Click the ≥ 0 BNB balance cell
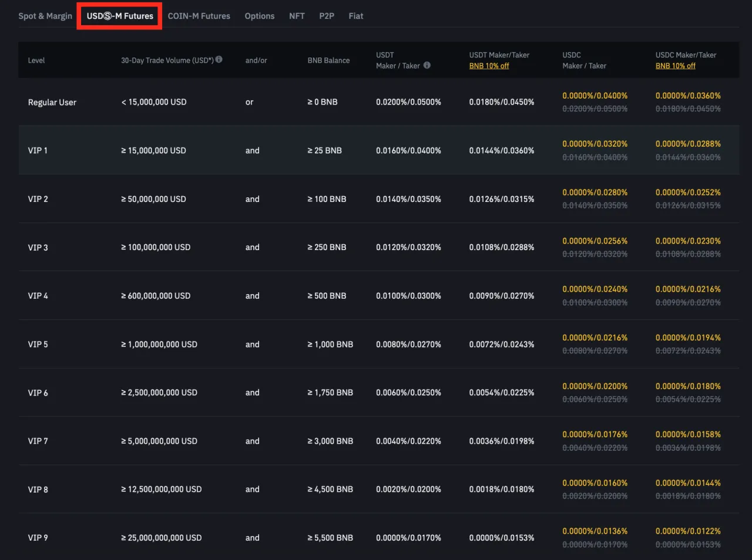Image resolution: width=752 pixels, height=560 pixels. (x=323, y=102)
